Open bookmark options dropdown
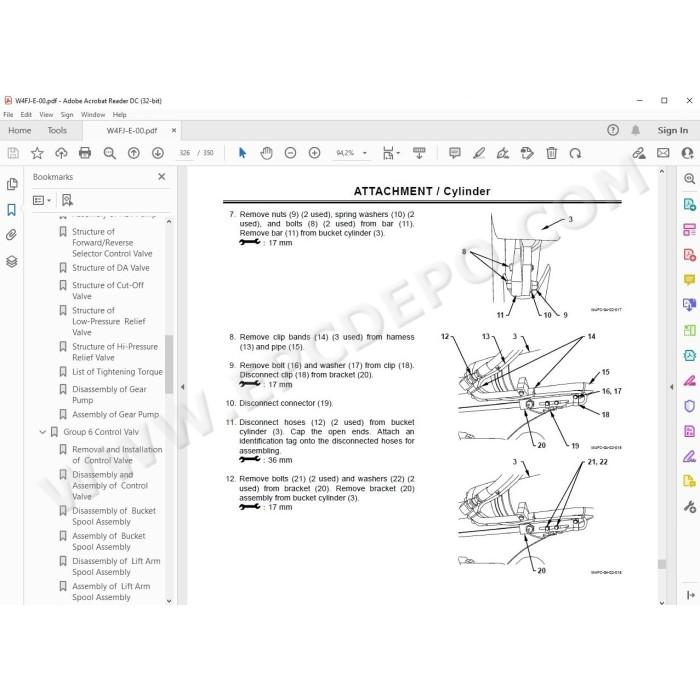 [x=42, y=200]
